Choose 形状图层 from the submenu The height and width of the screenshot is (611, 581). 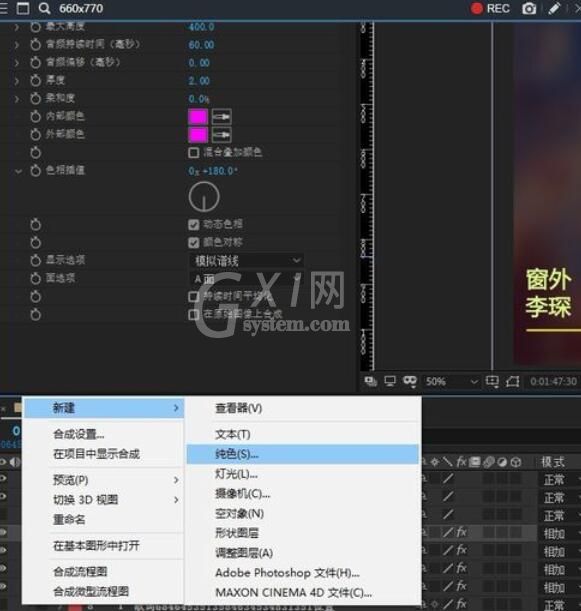click(237, 533)
